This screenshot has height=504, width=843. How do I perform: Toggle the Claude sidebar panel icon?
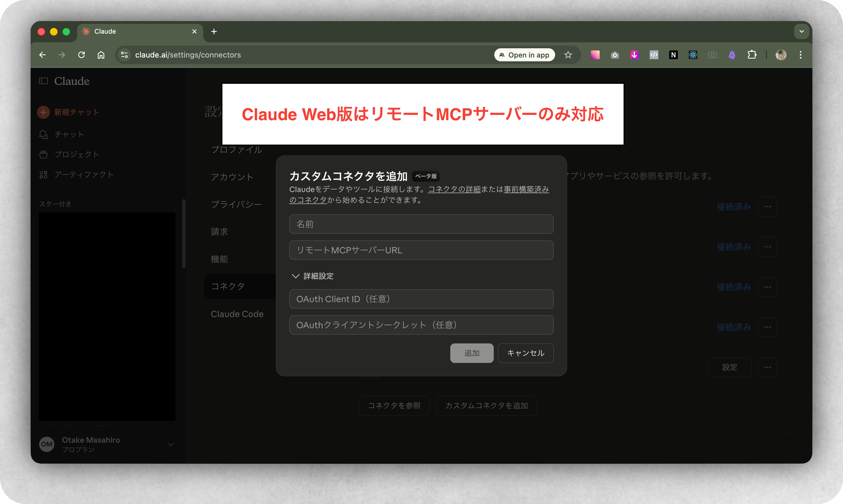click(x=43, y=81)
